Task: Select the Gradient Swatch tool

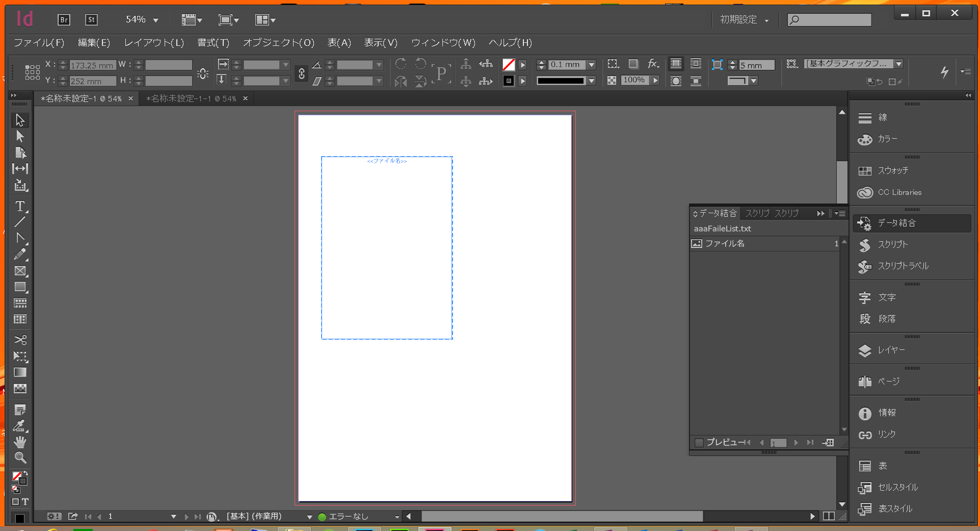Action: click(20, 372)
